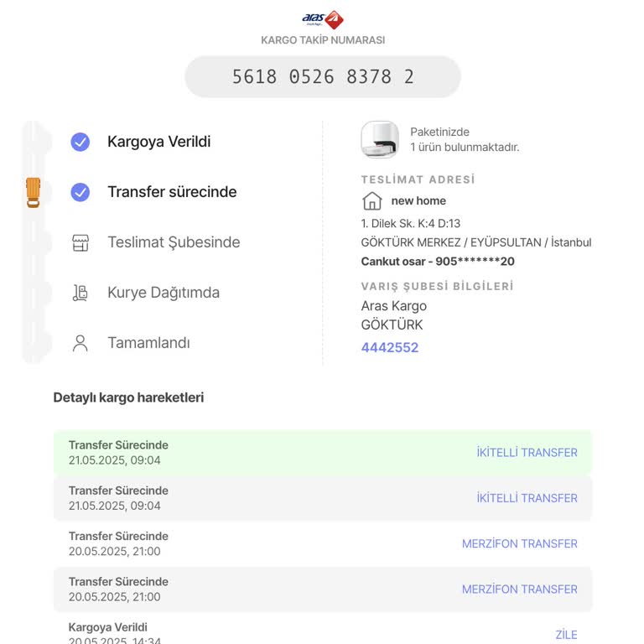Click the 'KARGO TAKİP NUMARASI' label
The image size is (644, 644).
pos(323,40)
